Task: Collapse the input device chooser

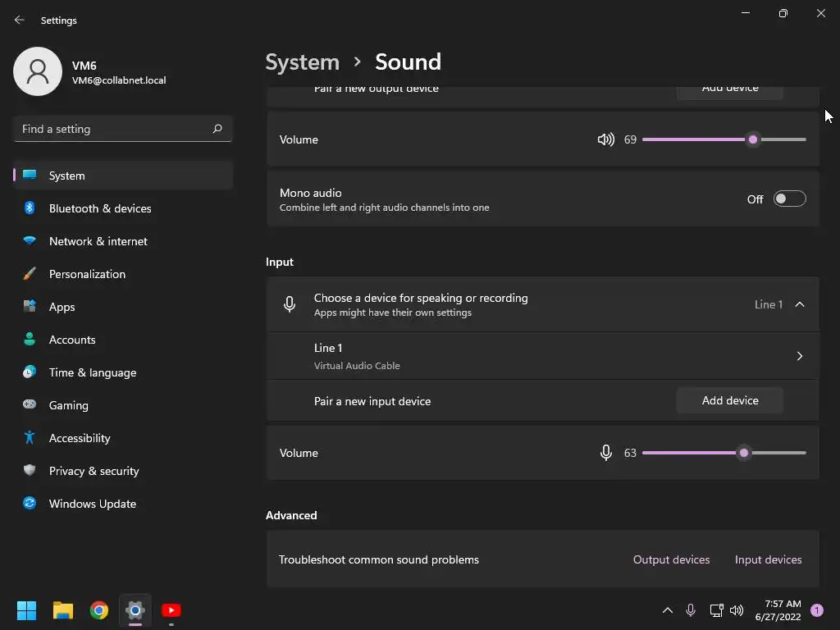Action: (x=800, y=304)
